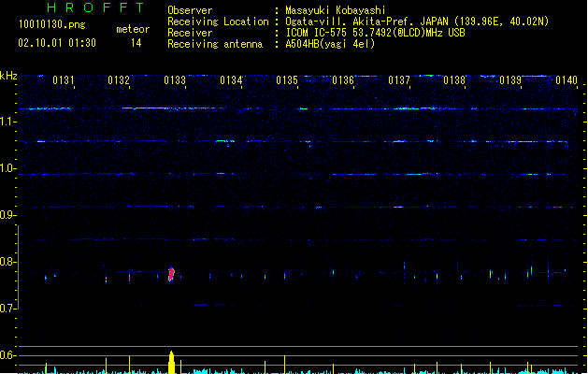Click the Receiving Location label
The image size is (588, 374).
pos(218,22)
